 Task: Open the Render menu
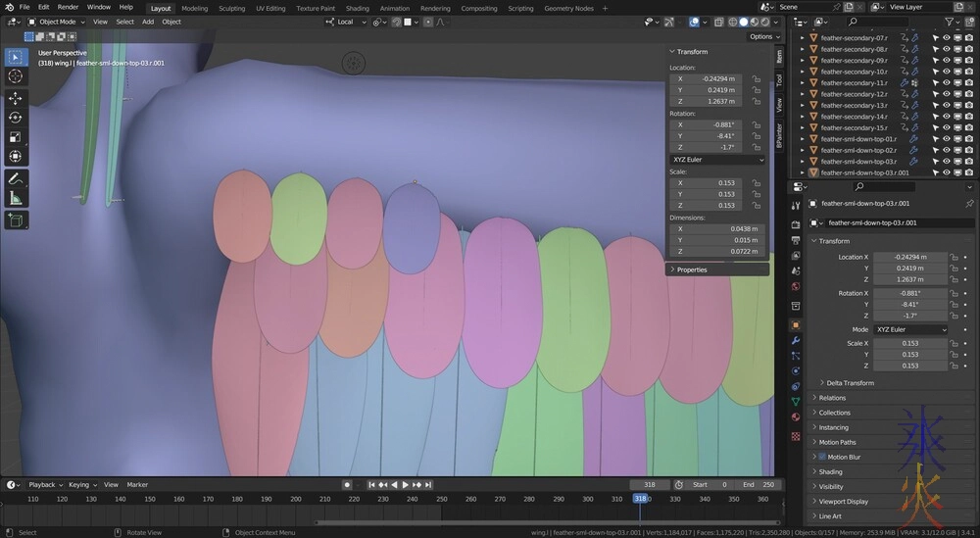[68, 7]
